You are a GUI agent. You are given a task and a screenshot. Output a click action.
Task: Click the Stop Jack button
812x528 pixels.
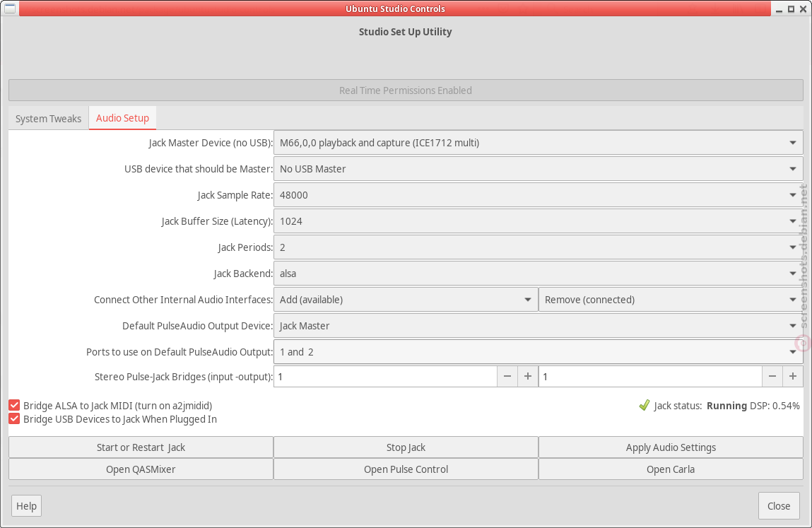(406, 447)
